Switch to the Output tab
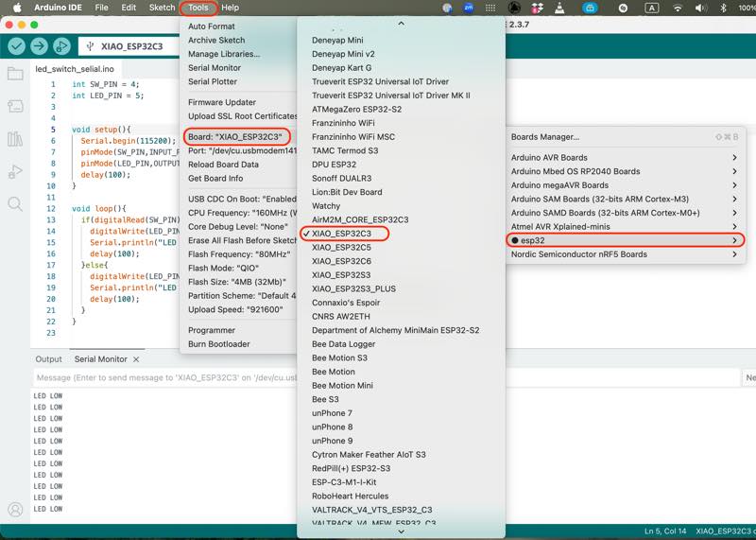Image resolution: width=756 pixels, height=540 pixels. pos(49,359)
